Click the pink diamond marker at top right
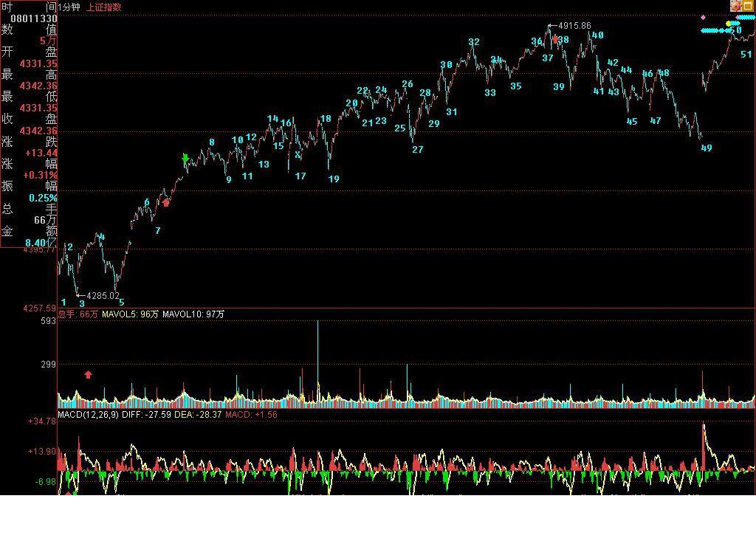Screen dimensions: 756x538 [x=703, y=18]
